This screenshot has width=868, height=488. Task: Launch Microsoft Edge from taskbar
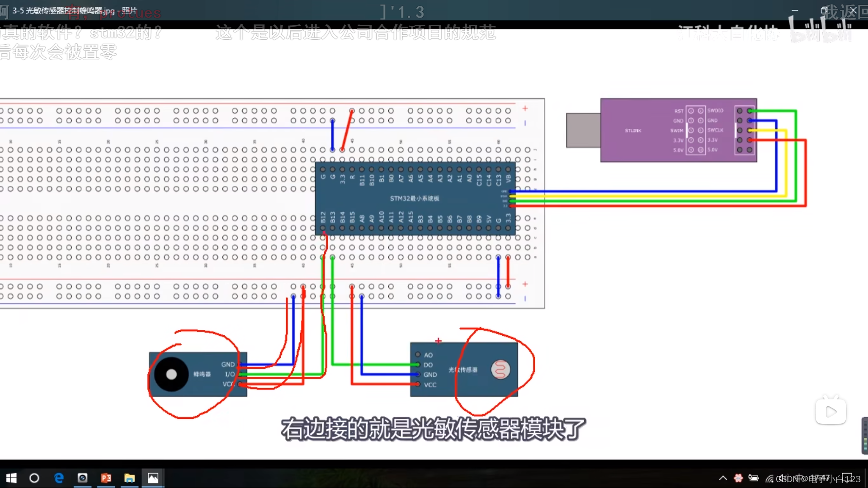pos(59,478)
